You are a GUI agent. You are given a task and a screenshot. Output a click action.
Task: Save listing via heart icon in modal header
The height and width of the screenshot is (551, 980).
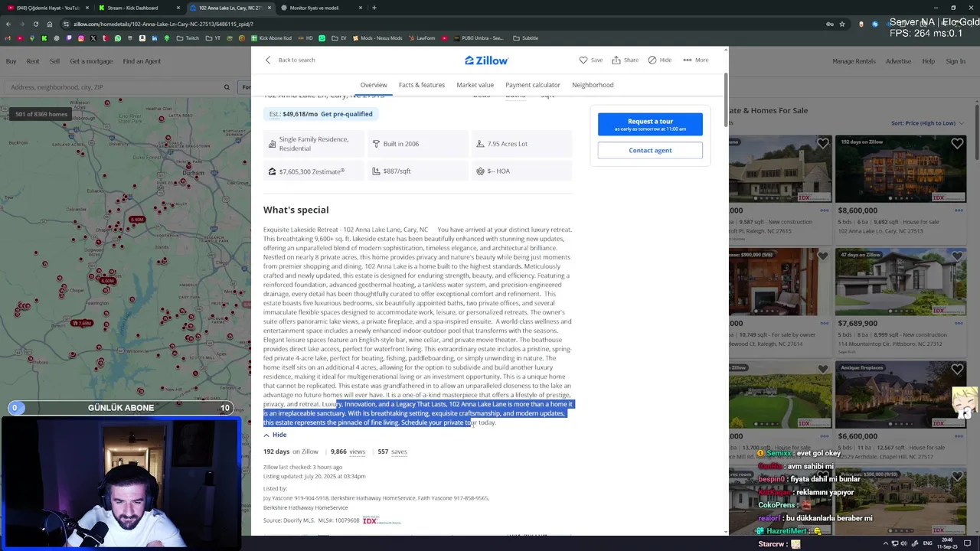click(583, 60)
